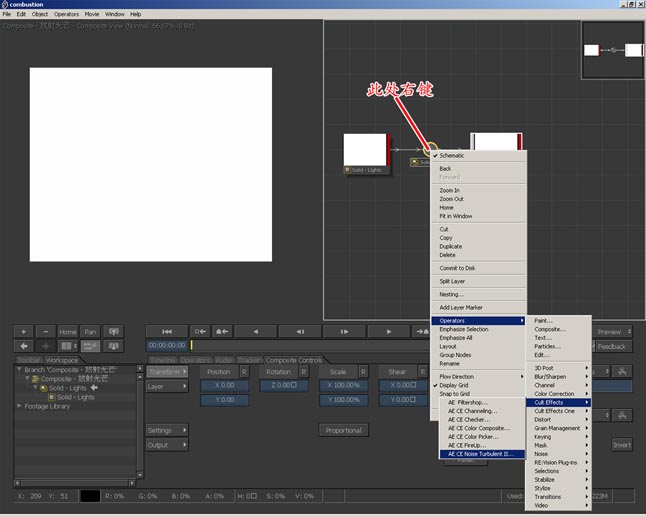The width and height of the screenshot is (646, 517).
Task: Open the Preview dropdown
Action: (614, 332)
